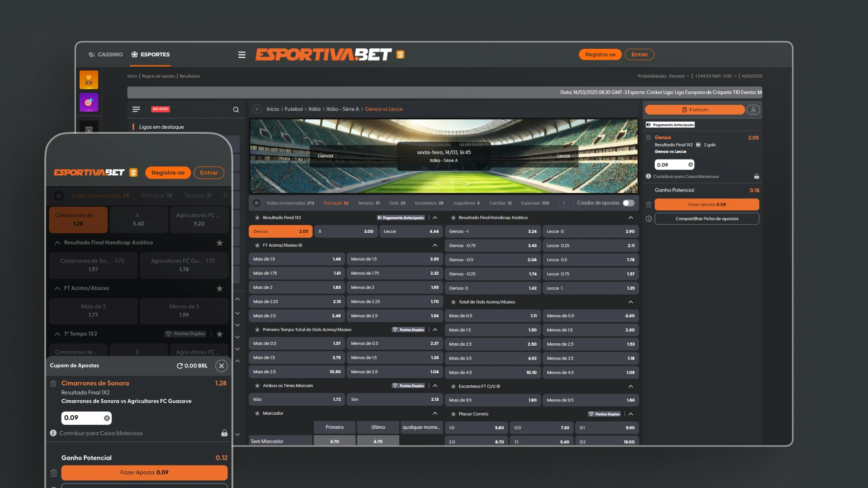This screenshot has width=868, height=488.
Task: Remove the Genoa selection with its trash icon
Action: pyautogui.click(x=648, y=137)
